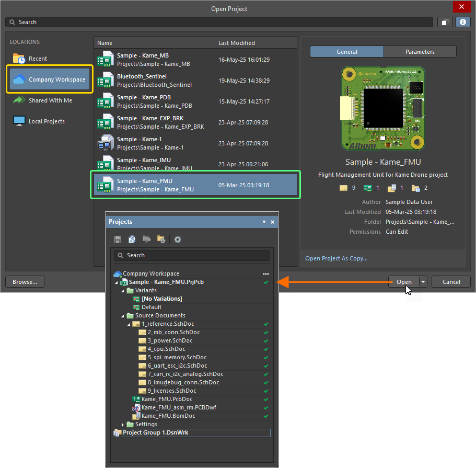Select Local Projects location
Viewport: 476px width, 468px height.
click(x=39, y=121)
